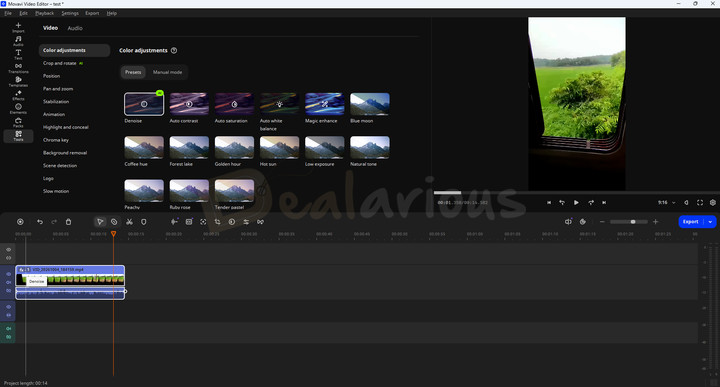Hide the lower video track with its eye icon

[8, 307]
